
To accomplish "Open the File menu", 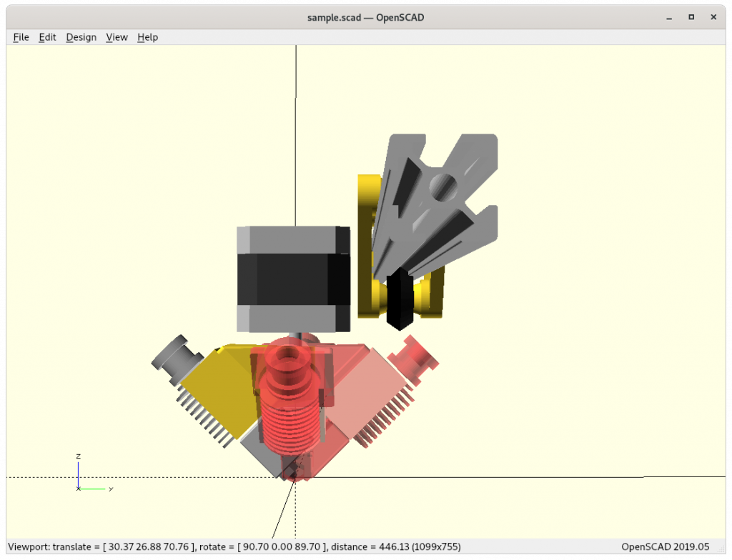I will click(21, 37).
